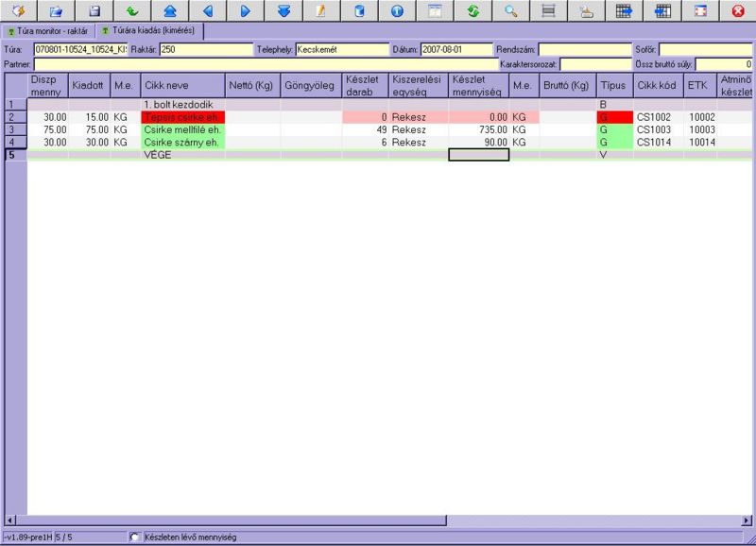Click the red close icon in toolbar
This screenshot has height=546, width=756.
[x=738, y=11]
